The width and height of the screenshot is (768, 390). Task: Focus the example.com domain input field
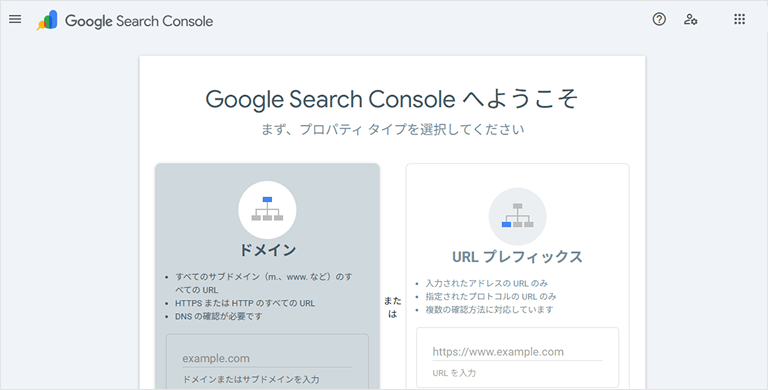tap(267, 359)
